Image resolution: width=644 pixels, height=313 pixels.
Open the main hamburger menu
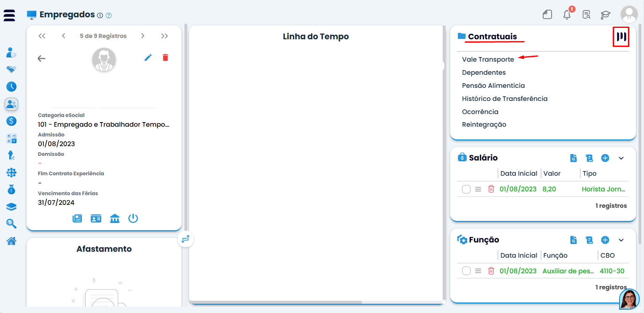pyautogui.click(x=9, y=15)
